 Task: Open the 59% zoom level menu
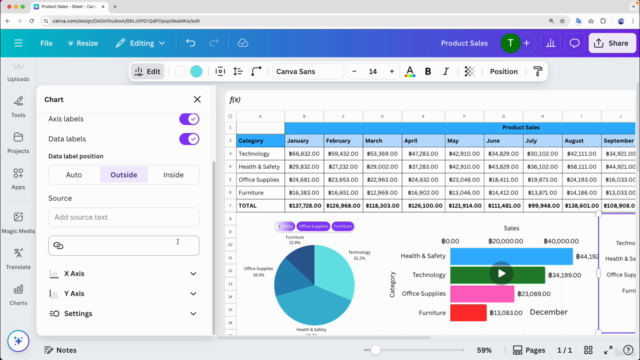pyautogui.click(x=484, y=350)
